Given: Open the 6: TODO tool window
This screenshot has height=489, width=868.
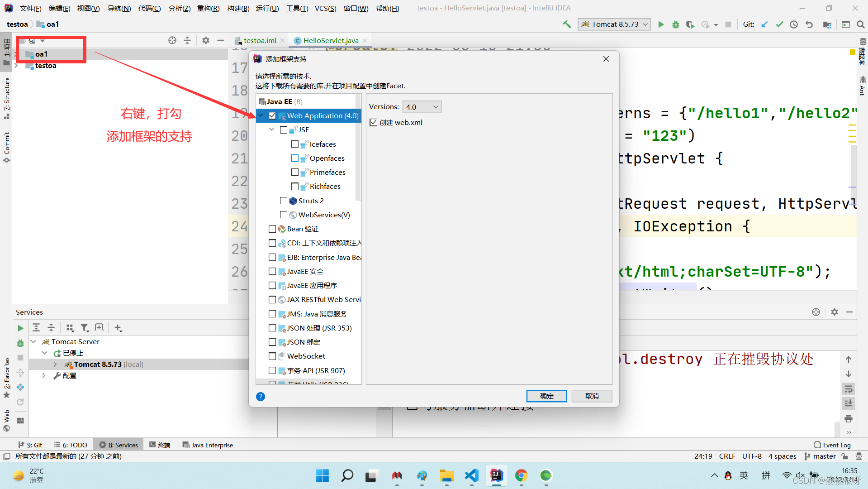Looking at the screenshot, I should [71, 445].
